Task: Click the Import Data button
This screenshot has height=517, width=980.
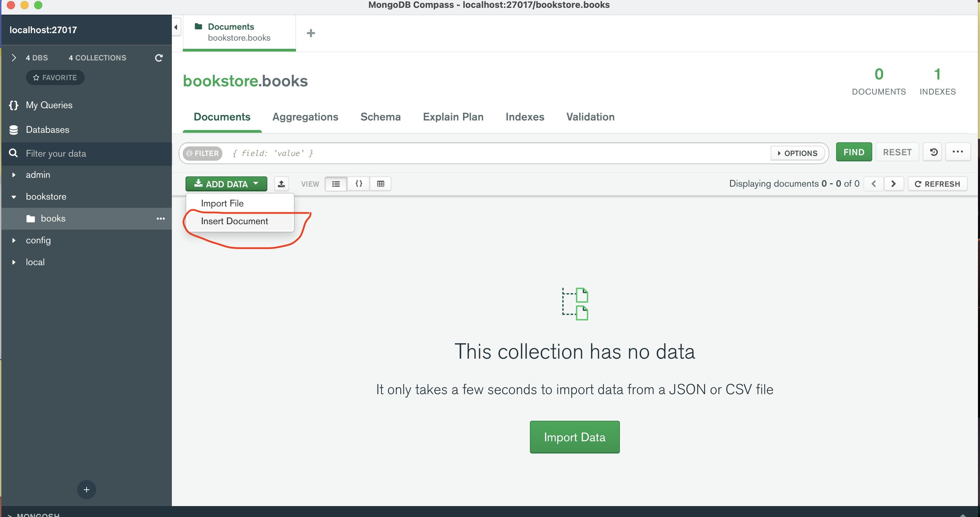Action: 575,436
